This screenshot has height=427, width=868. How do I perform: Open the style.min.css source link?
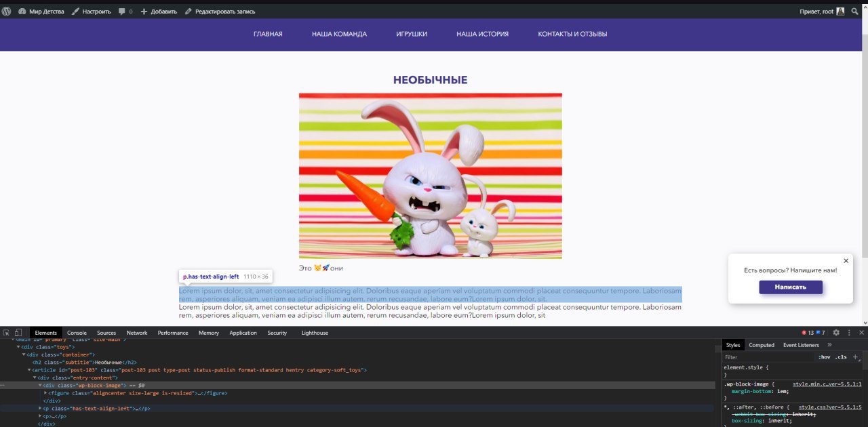pos(827,384)
